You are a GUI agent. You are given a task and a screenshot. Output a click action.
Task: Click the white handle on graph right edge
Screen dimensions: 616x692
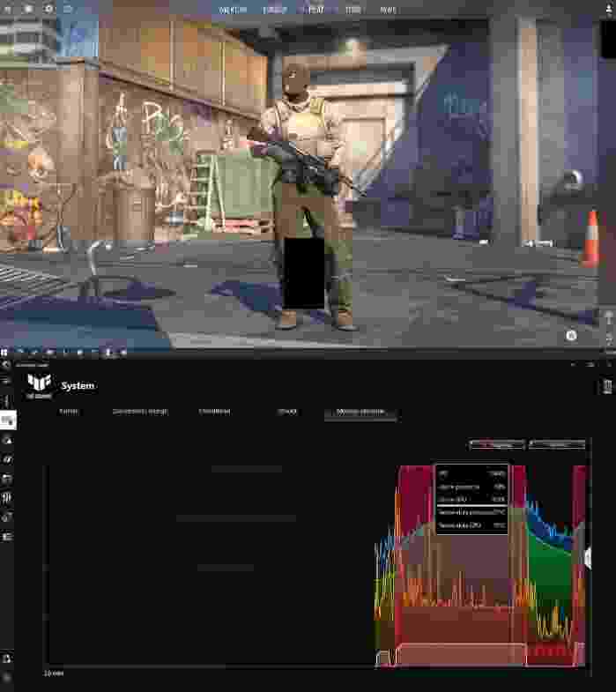588,557
